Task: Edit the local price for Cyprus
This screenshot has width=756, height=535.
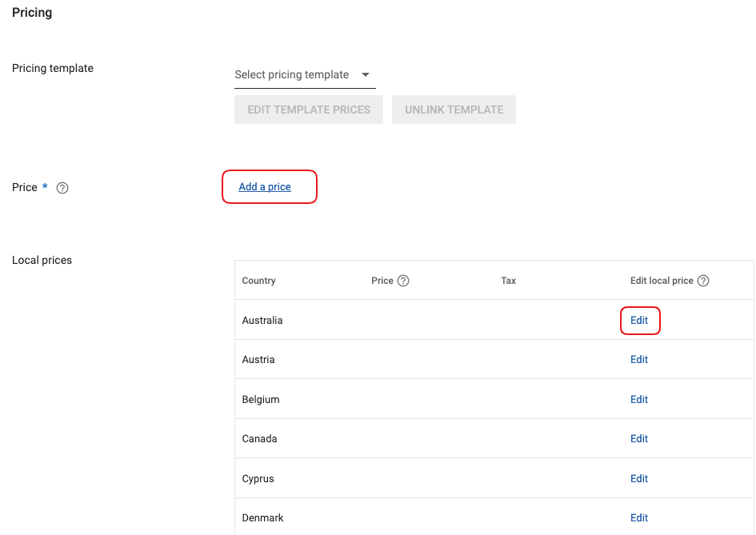Action: 639,479
